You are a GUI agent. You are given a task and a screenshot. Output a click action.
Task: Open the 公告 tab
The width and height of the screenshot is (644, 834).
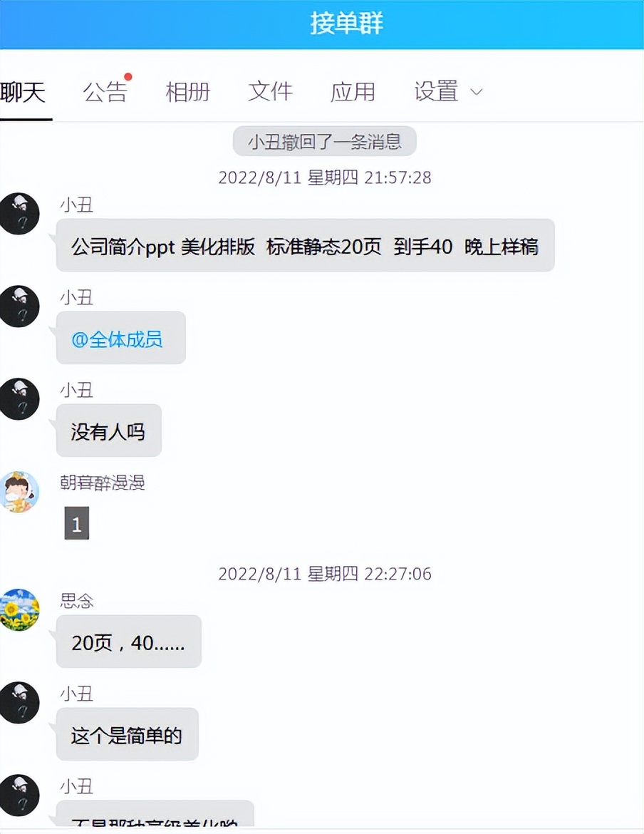105,92
